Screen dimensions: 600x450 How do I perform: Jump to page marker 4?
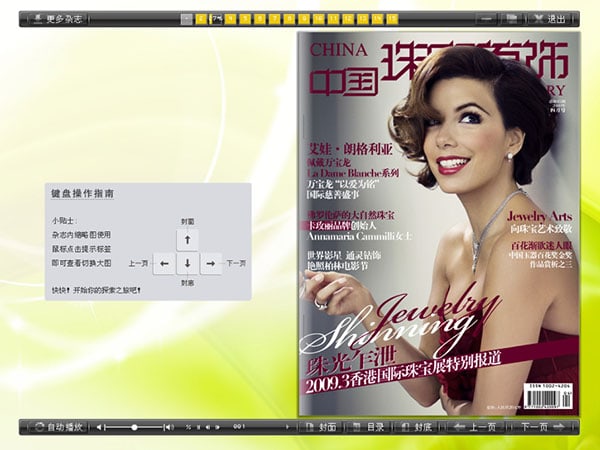click(x=230, y=19)
